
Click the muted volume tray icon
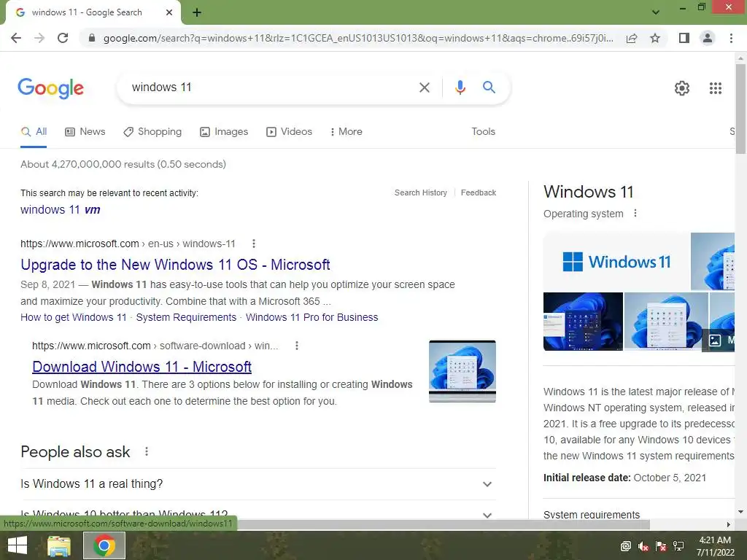643,546
